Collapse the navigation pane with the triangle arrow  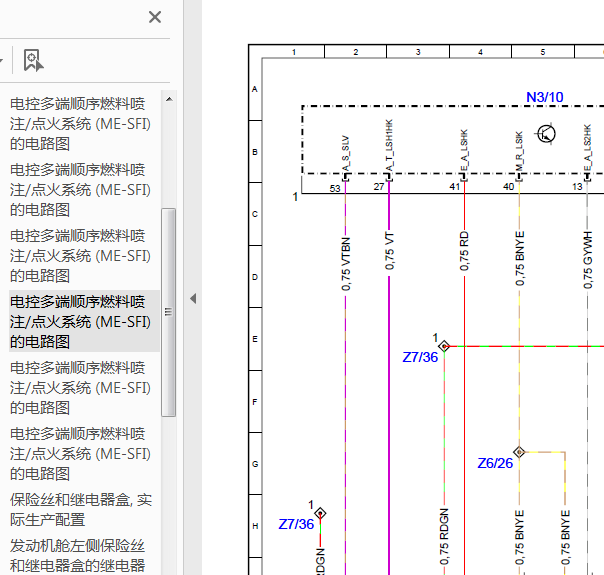click(x=193, y=298)
